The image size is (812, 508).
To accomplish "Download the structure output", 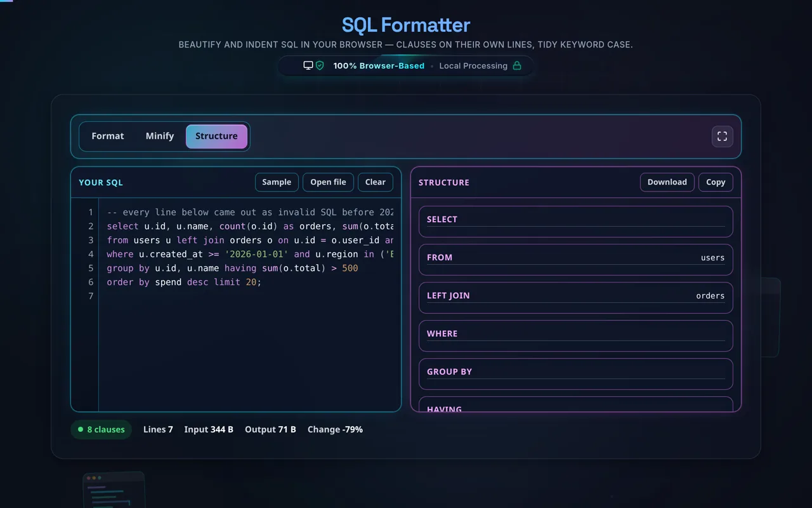I will (667, 182).
